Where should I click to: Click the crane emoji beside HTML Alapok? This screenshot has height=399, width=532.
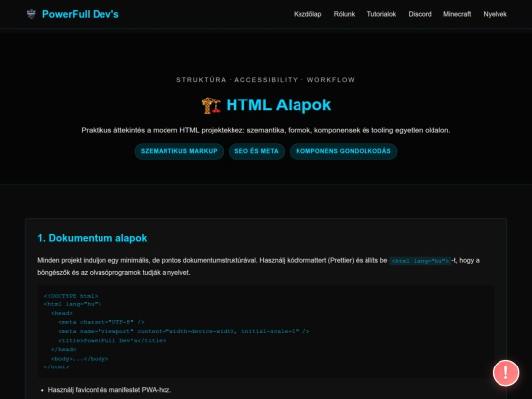point(211,105)
